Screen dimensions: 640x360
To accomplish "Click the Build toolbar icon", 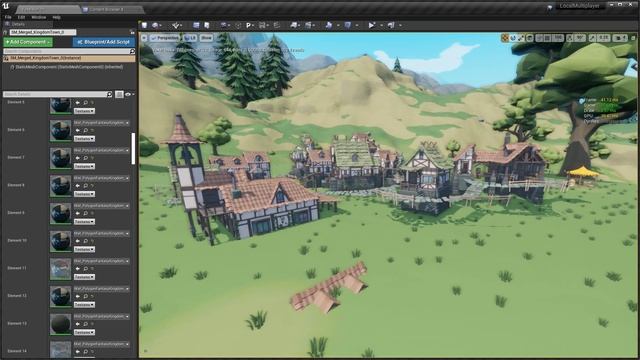I will click(x=329, y=25).
